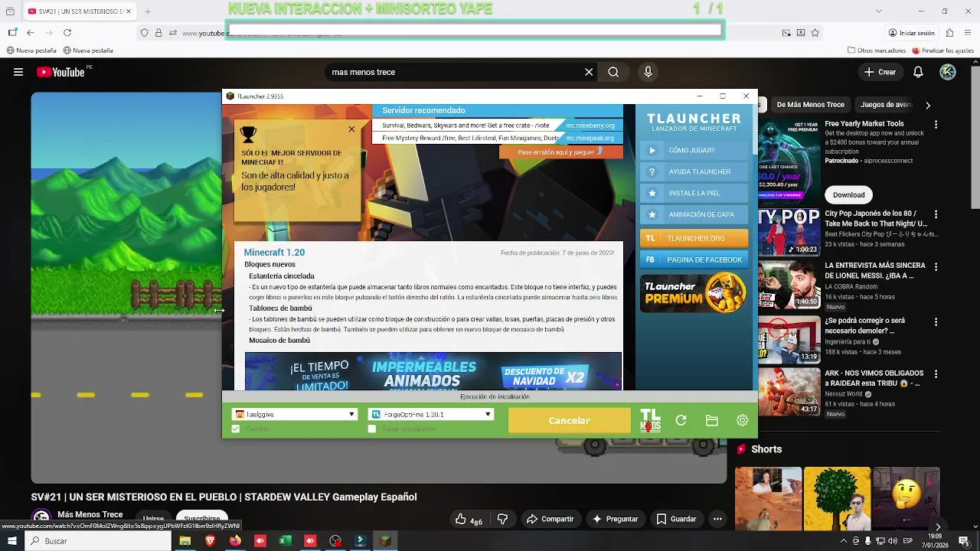Switch to the Minecraft taskbar icon

coord(385,541)
